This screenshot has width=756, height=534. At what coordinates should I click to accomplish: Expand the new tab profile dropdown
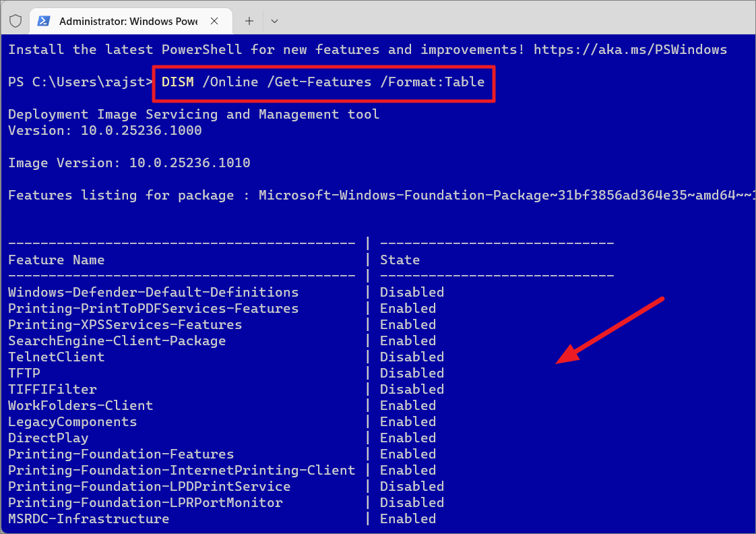(x=274, y=21)
